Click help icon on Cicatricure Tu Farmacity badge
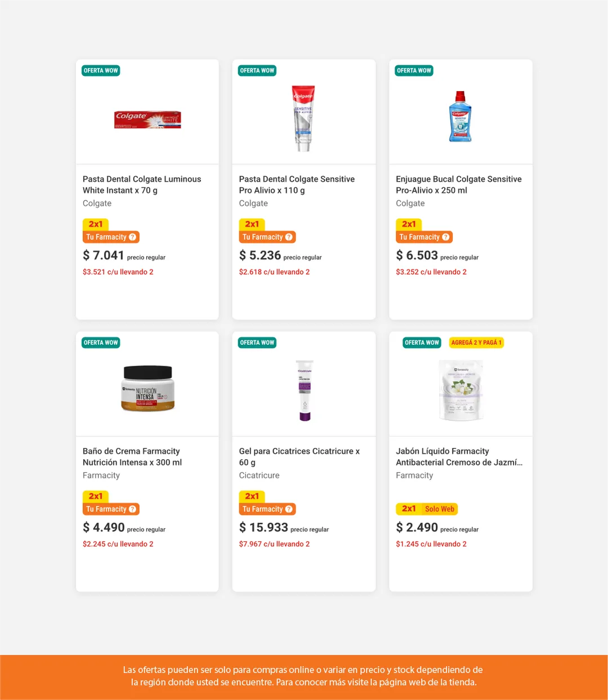 [289, 509]
